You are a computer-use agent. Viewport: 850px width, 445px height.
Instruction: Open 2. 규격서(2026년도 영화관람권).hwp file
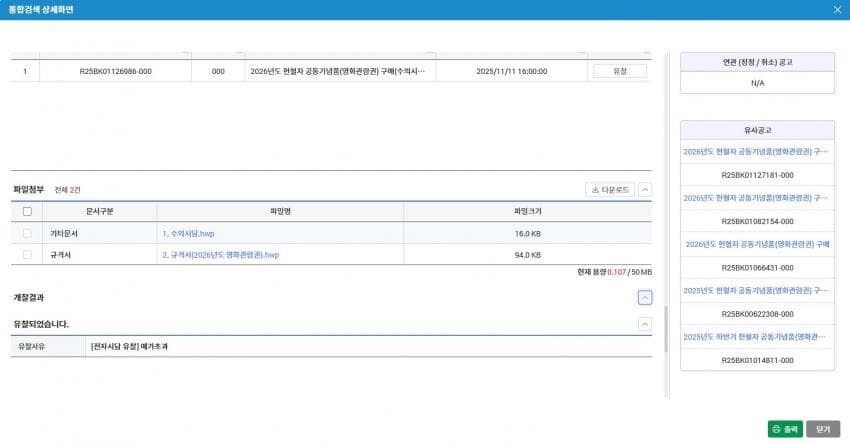click(220, 255)
